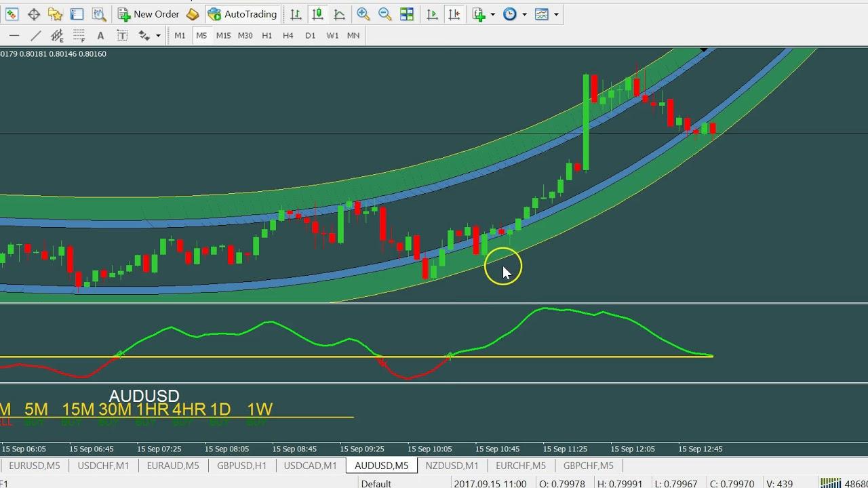Select the Fibonacci retracement tool
Viewport: 868px width, 488px height.
point(79,35)
